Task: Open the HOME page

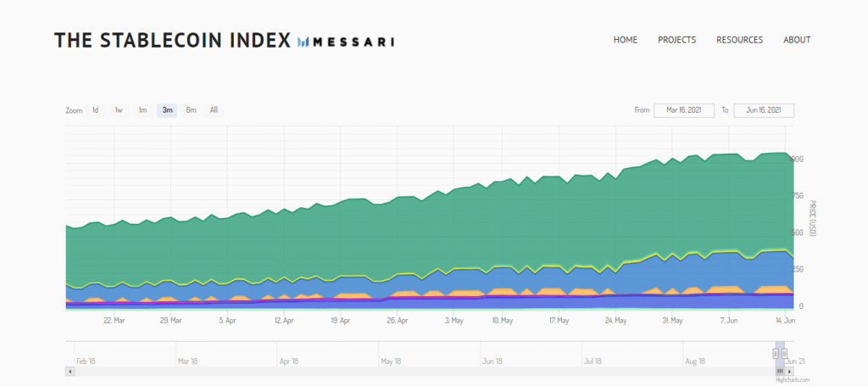Action: 625,40
